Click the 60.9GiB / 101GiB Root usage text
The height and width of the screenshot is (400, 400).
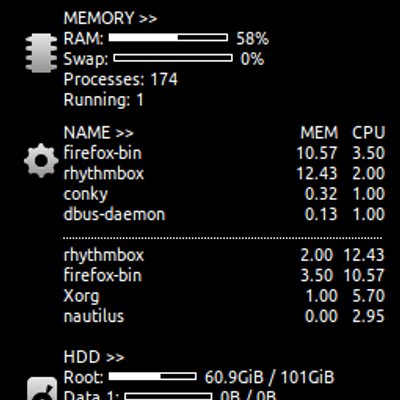tap(269, 377)
